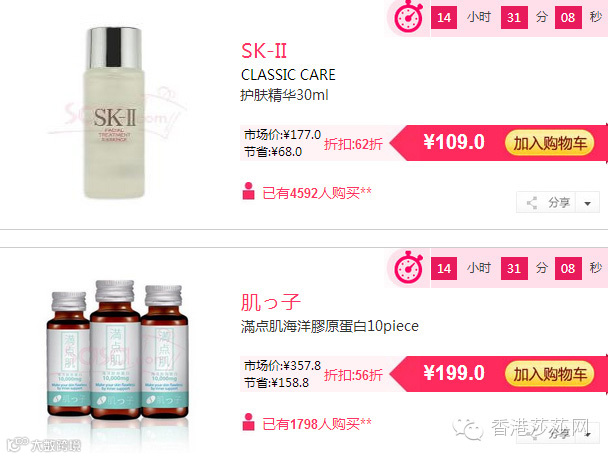608x458 pixels.
Task: Click the ¥109.0 sale price tag
Action: 454,142
